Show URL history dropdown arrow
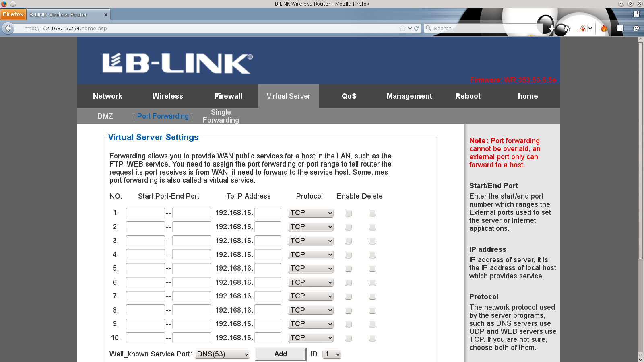644x362 pixels. click(410, 28)
